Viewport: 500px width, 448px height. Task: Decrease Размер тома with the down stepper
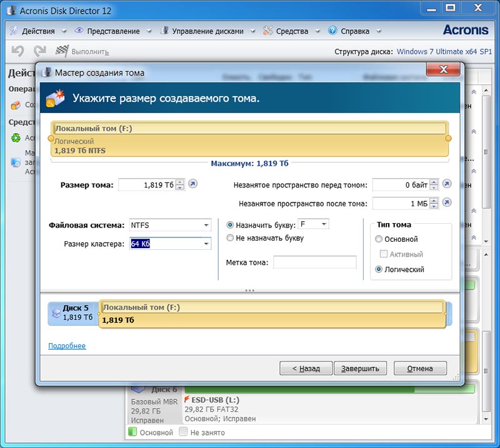tap(180, 187)
